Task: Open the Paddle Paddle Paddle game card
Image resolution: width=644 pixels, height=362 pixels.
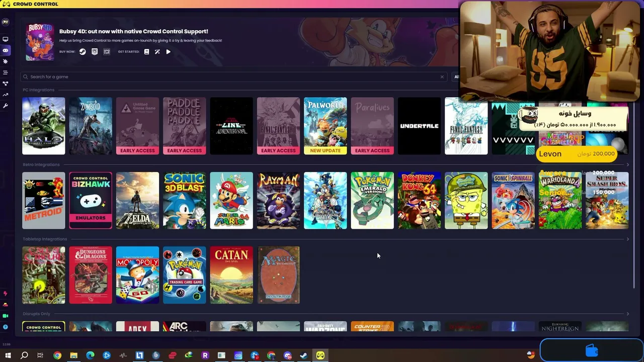Action: (185, 126)
